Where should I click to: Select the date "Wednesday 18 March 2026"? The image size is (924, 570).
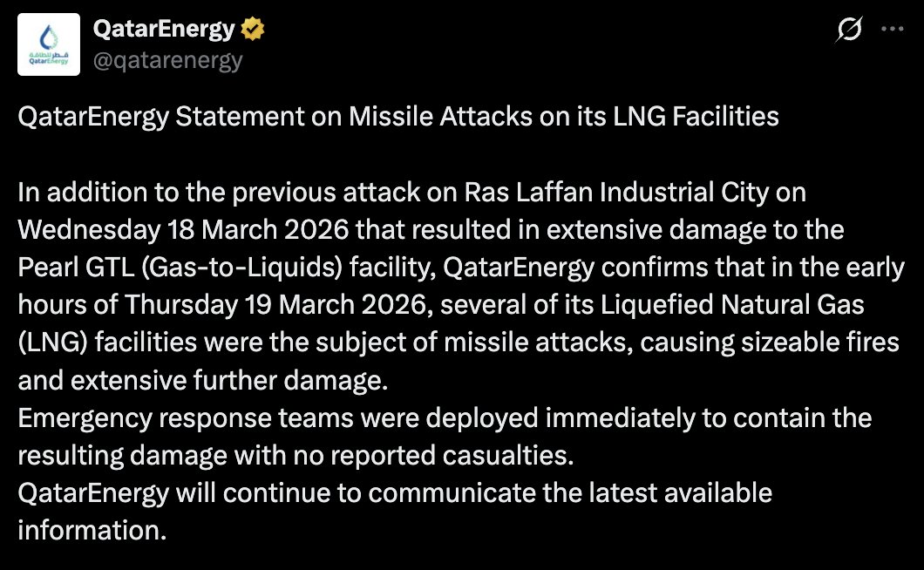(x=181, y=230)
